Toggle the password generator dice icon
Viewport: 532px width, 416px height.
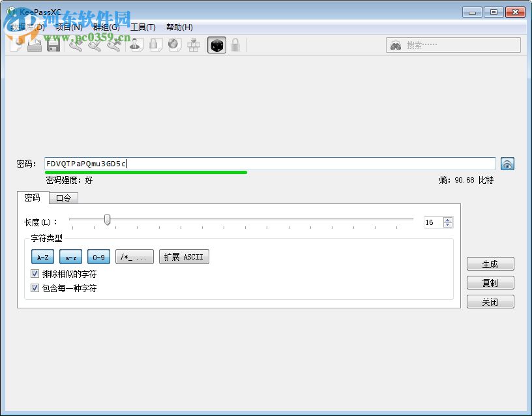coord(217,45)
